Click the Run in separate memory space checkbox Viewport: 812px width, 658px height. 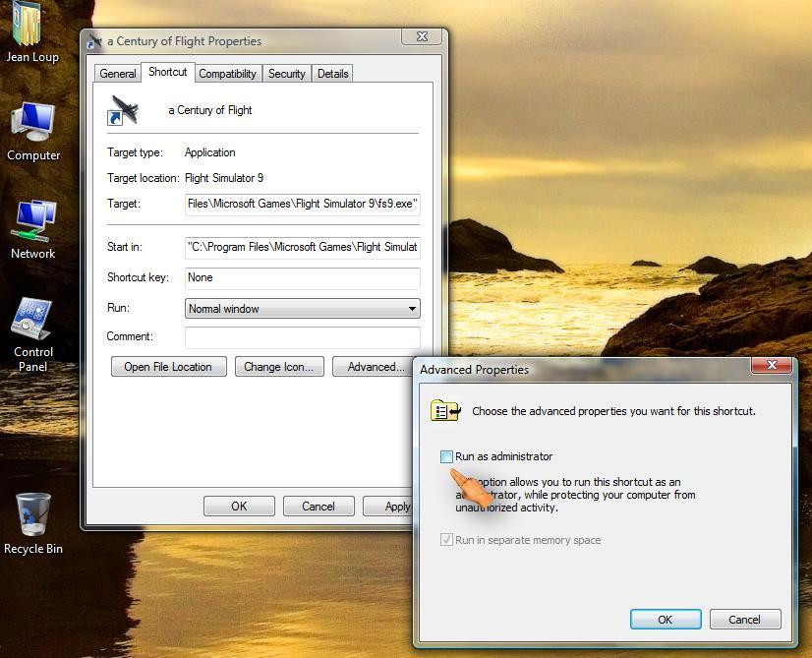446,540
